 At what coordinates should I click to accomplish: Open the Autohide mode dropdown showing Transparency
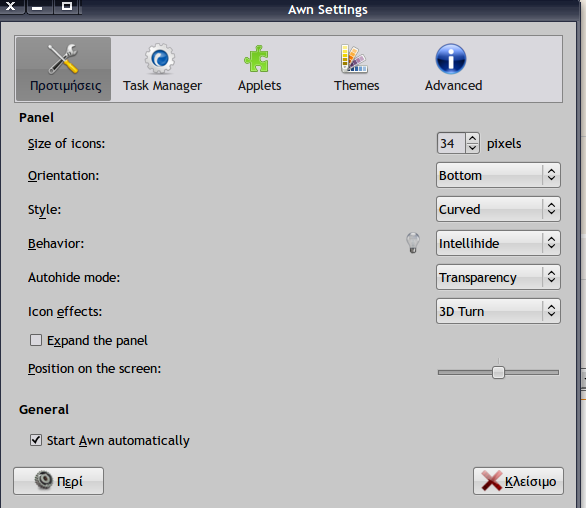pyautogui.click(x=498, y=277)
